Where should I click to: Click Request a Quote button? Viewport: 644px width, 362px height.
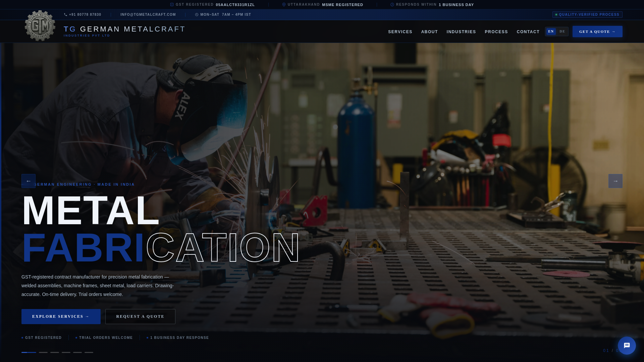140,316
